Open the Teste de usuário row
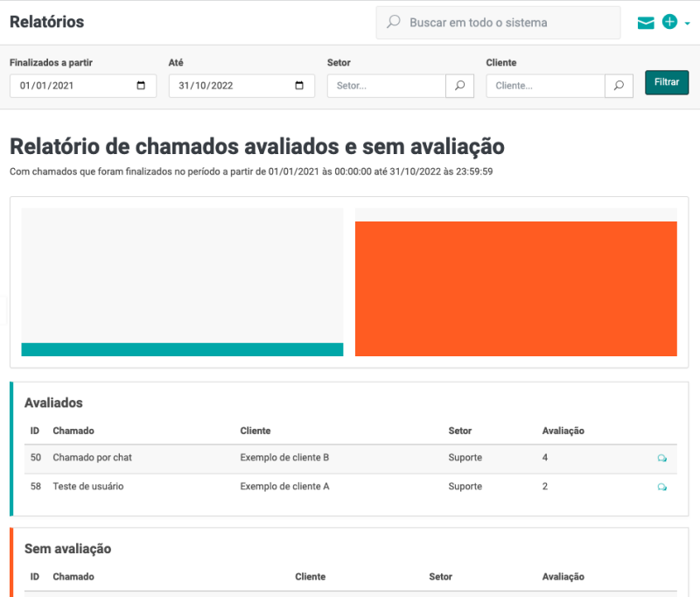 [87, 487]
